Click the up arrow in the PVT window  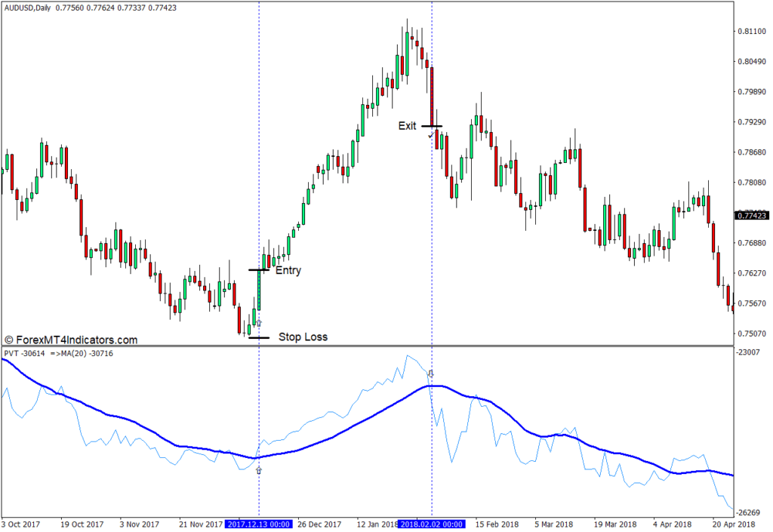click(x=259, y=470)
